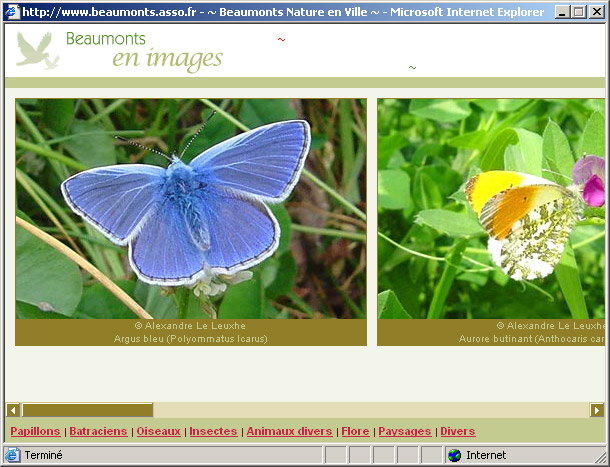Click the Beaumonts en images title
The width and height of the screenshot is (610, 467).
(x=145, y=51)
